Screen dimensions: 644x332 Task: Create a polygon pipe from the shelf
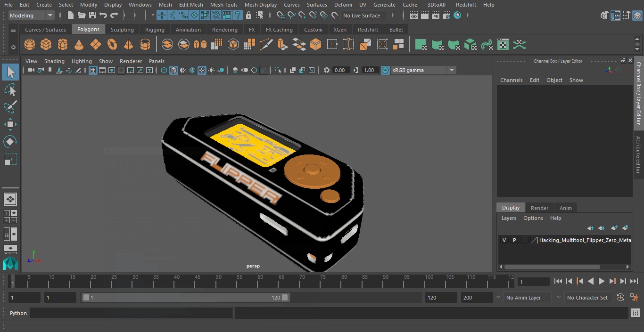point(145,45)
